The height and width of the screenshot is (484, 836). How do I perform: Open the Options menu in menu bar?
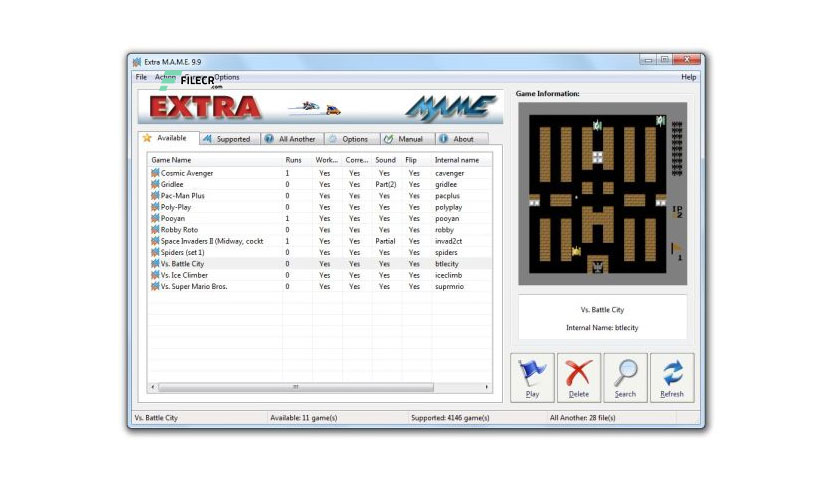[x=227, y=77]
